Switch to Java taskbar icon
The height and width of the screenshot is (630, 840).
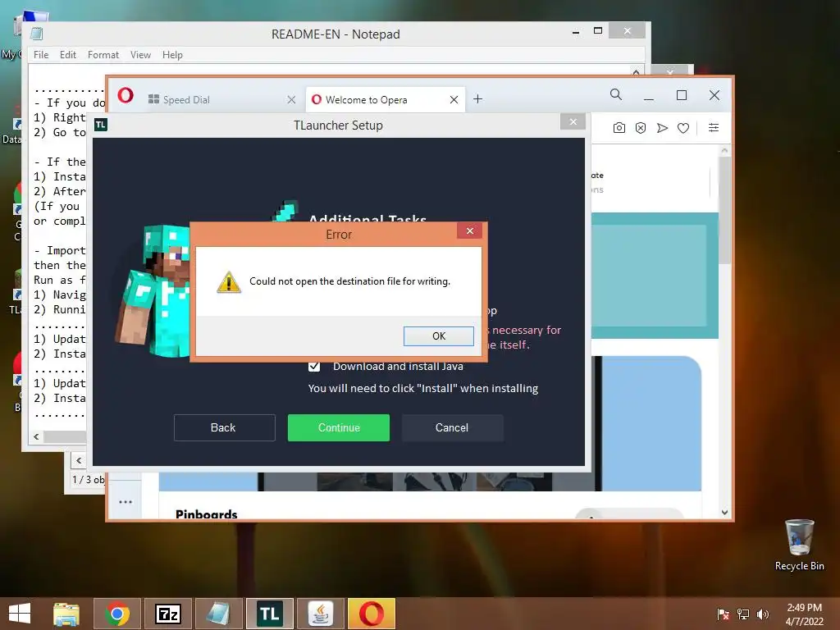[321, 614]
